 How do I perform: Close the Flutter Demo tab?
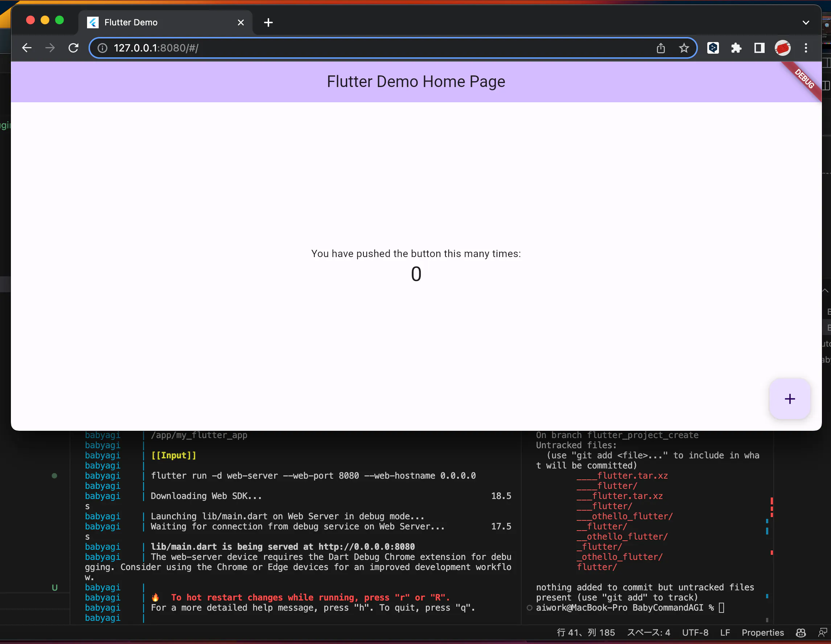[x=240, y=22]
